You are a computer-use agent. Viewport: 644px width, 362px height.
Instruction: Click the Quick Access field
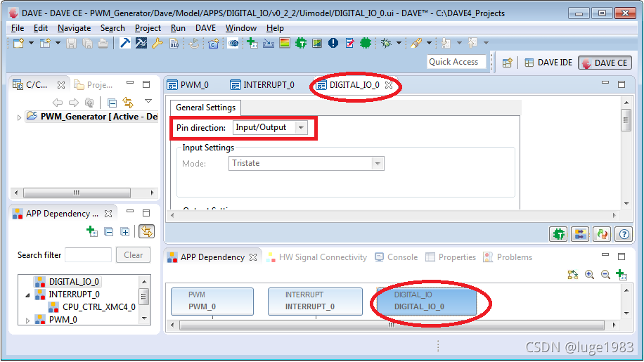456,62
